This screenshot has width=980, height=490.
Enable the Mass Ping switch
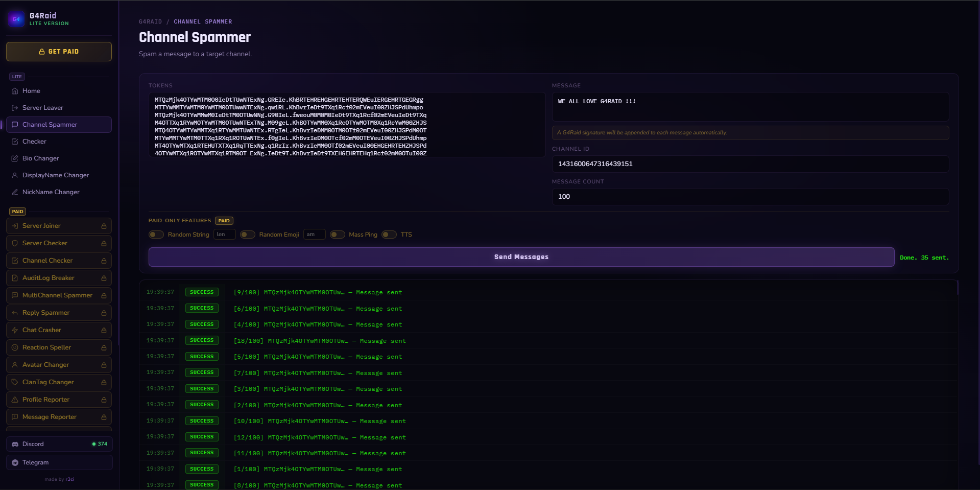point(337,235)
